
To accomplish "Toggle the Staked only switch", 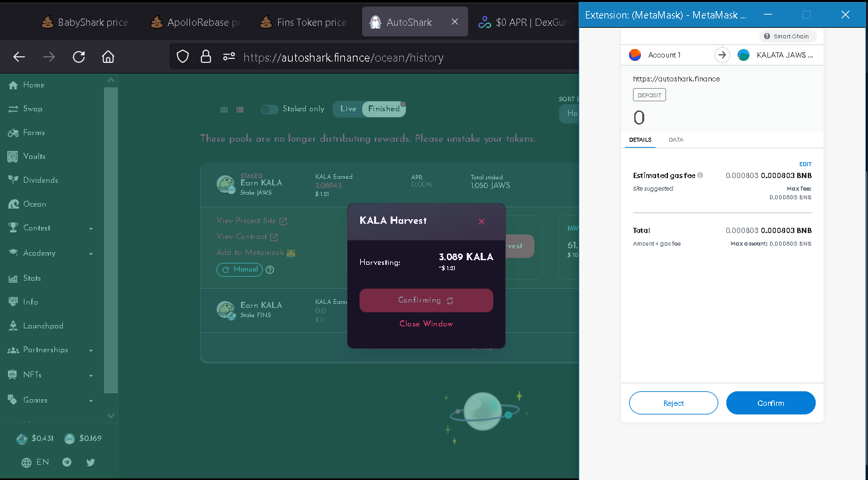I will (x=269, y=109).
